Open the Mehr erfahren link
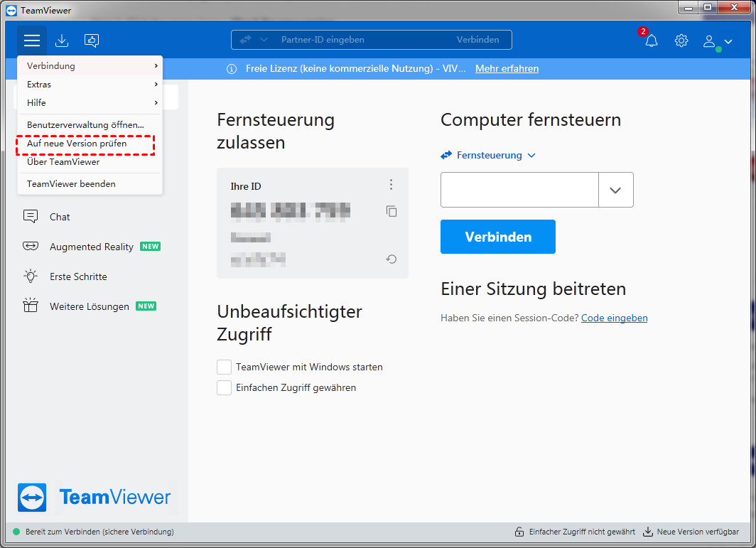 tap(507, 68)
